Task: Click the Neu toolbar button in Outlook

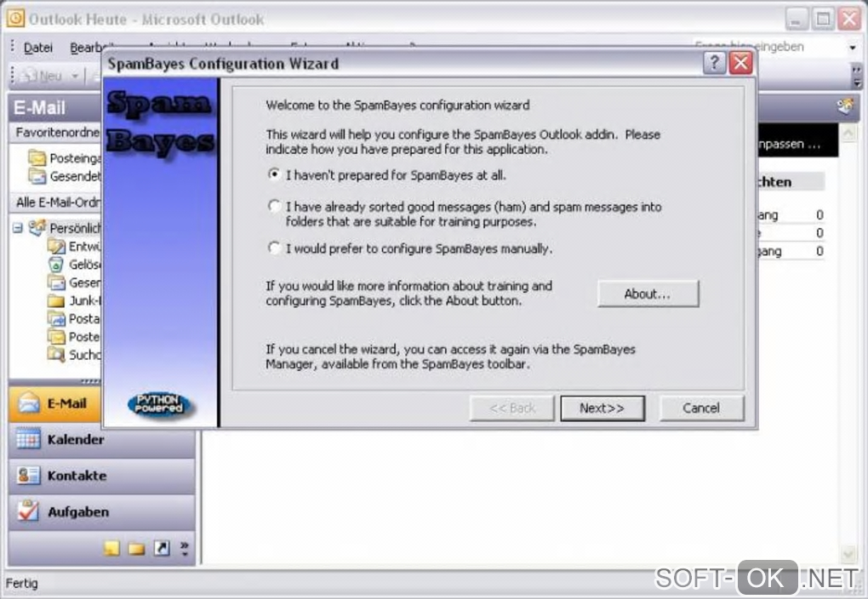Action: click(42, 76)
